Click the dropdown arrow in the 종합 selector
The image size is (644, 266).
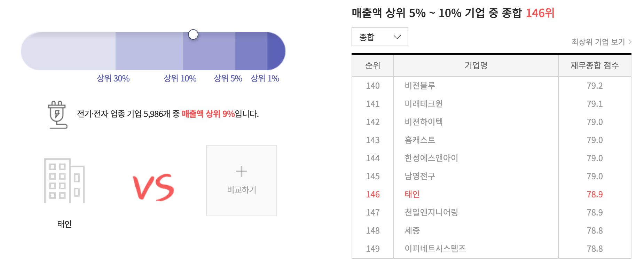(397, 37)
